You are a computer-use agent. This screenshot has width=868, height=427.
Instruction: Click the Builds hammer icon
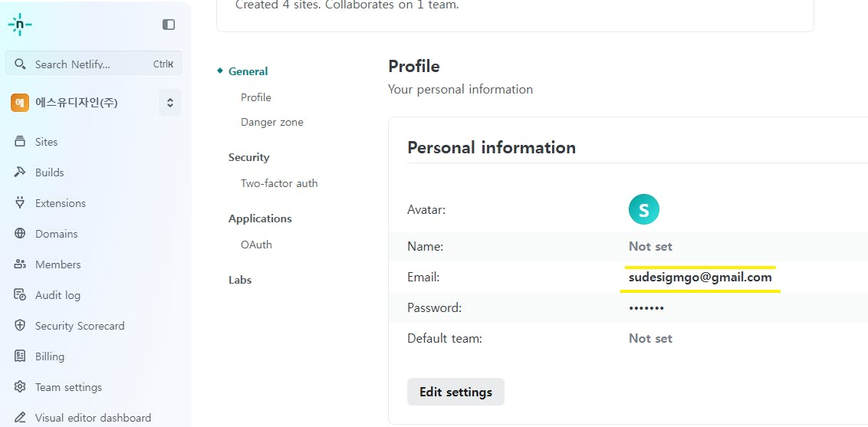click(x=20, y=172)
